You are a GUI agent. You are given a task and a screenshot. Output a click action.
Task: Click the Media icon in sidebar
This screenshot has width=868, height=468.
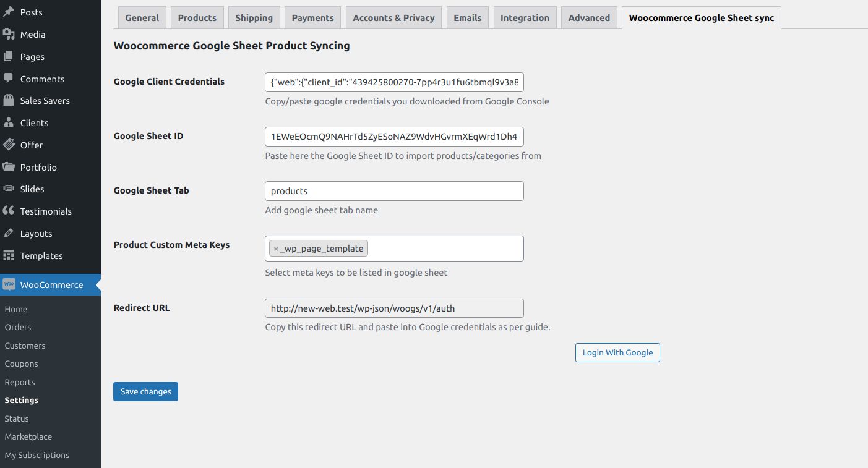coord(9,35)
